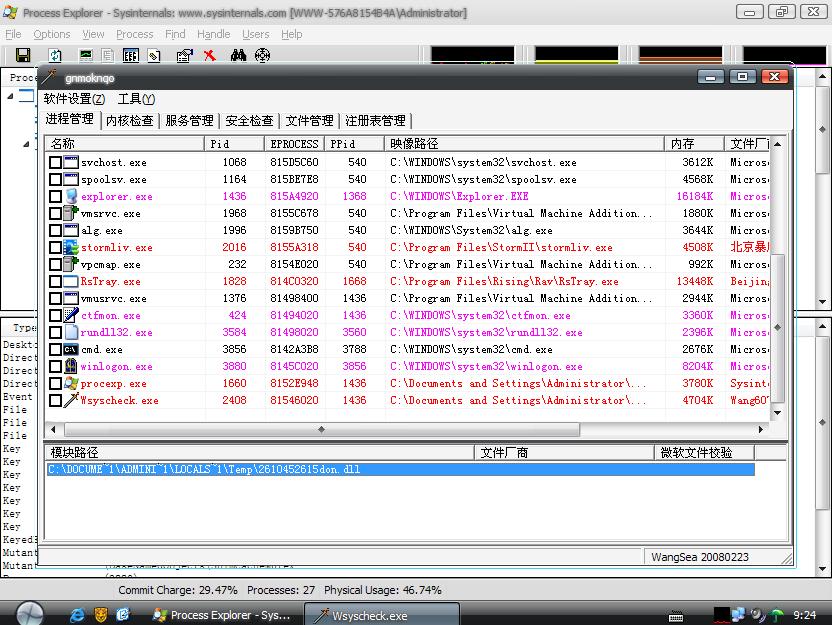The width and height of the screenshot is (832, 625).
Task: Select the 2610452615don.dll module row
Action: 401,470
